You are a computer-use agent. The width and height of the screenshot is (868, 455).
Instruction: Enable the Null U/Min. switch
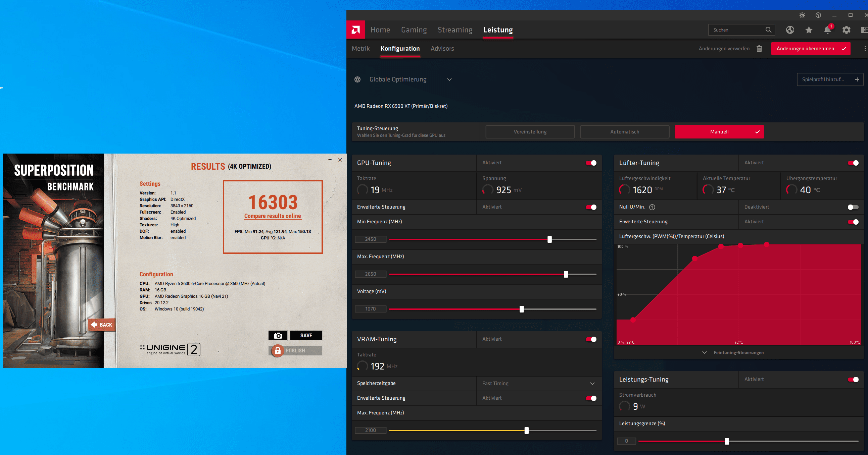tap(853, 207)
